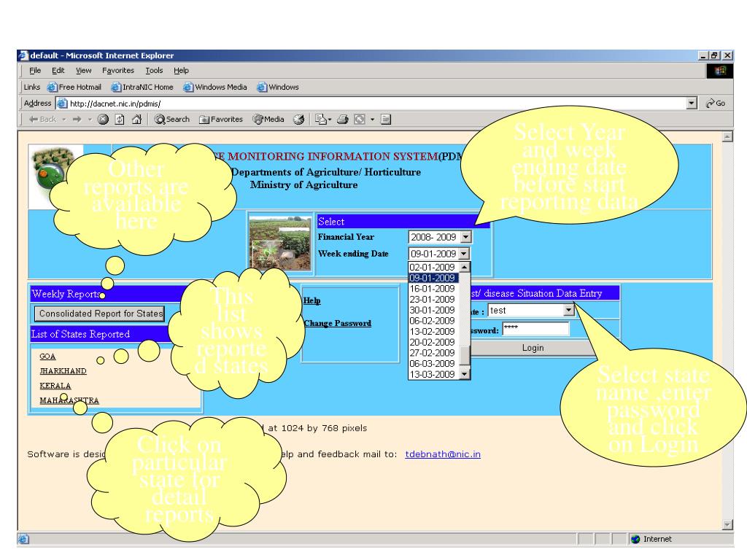Click the Forward arrow toolbar icon
The width and height of the screenshot is (747, 560).
77,120
